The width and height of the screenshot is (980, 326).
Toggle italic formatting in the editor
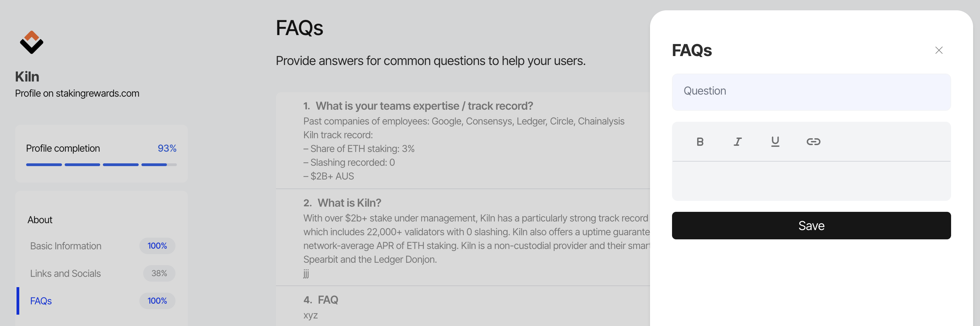(x=737, y=142)
